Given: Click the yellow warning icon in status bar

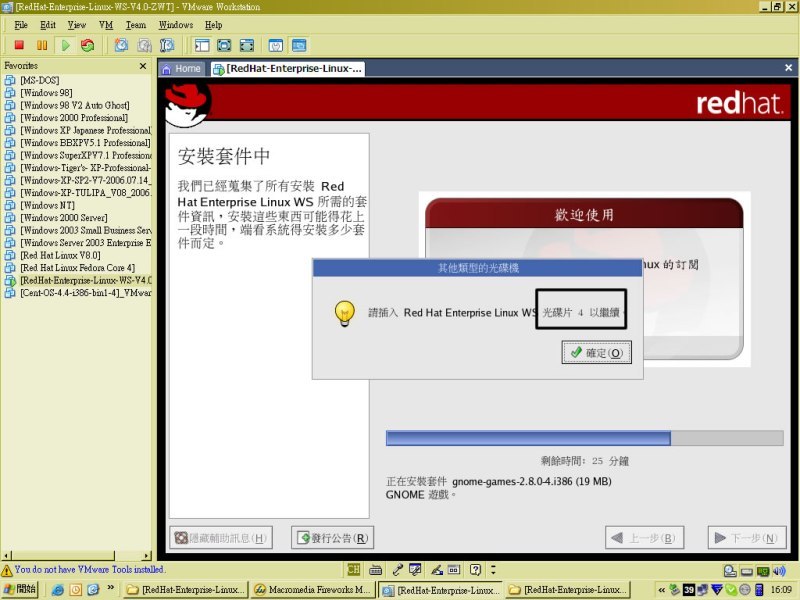Looking at the screenshot, I should 7,570.
